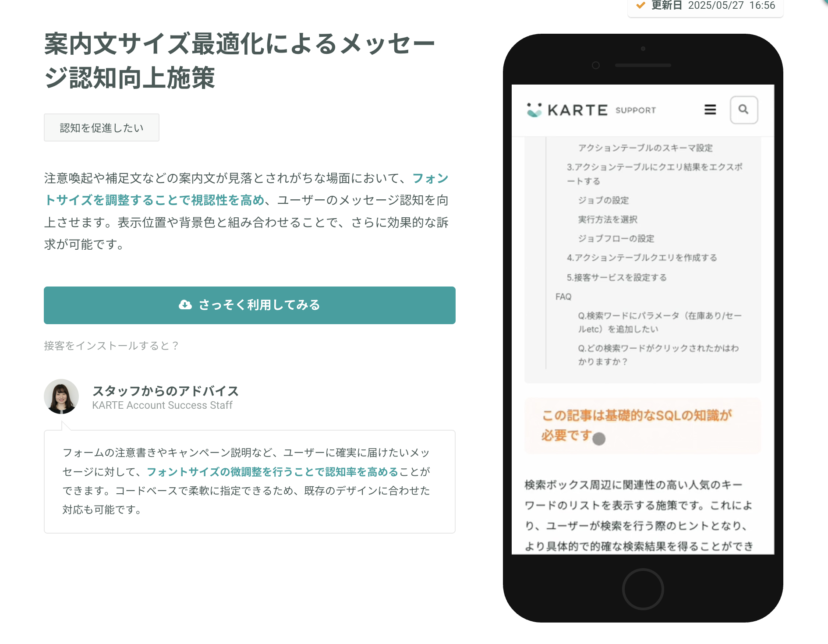Click the さっそく利用してみる button
828x644 pixels.
[x=250, y=305]
